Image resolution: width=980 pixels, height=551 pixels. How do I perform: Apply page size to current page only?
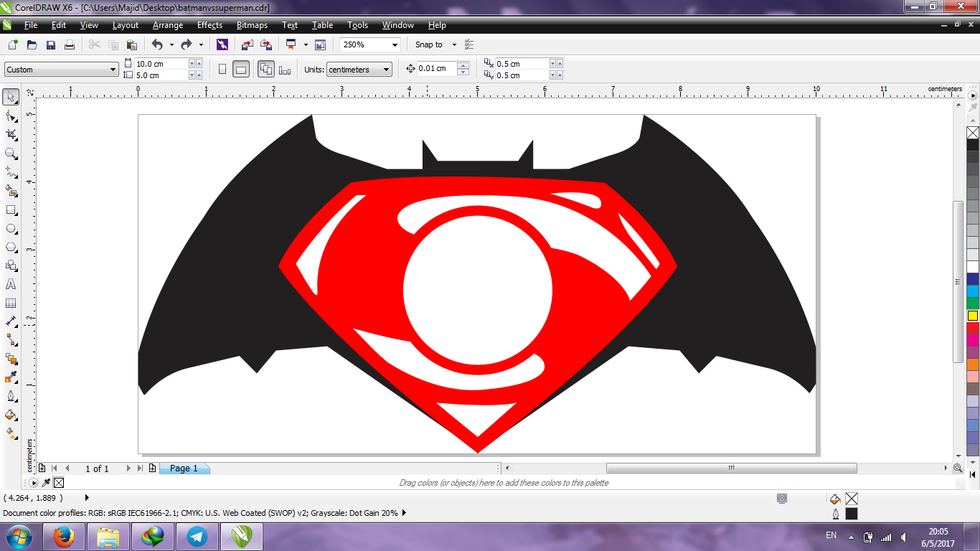[286, 70]
